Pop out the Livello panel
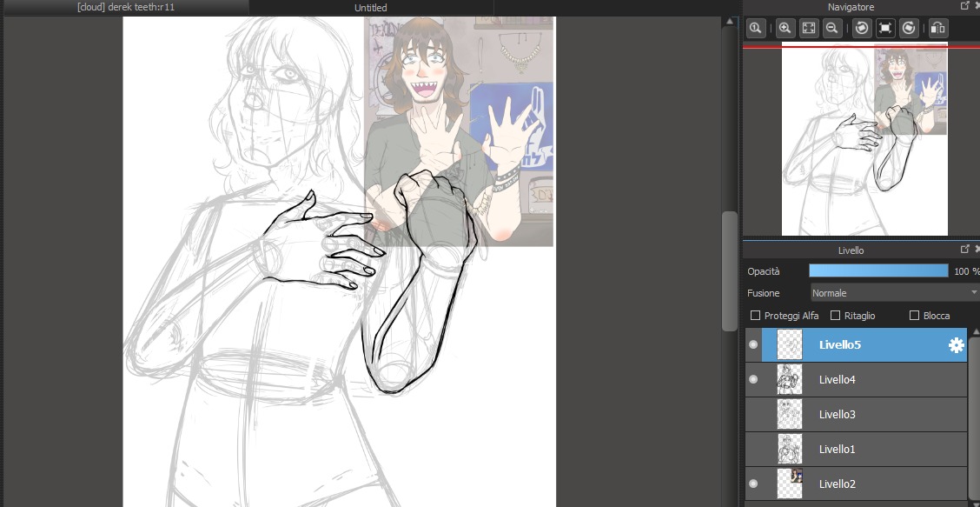 pyautogui.click(x=964, y=249)
